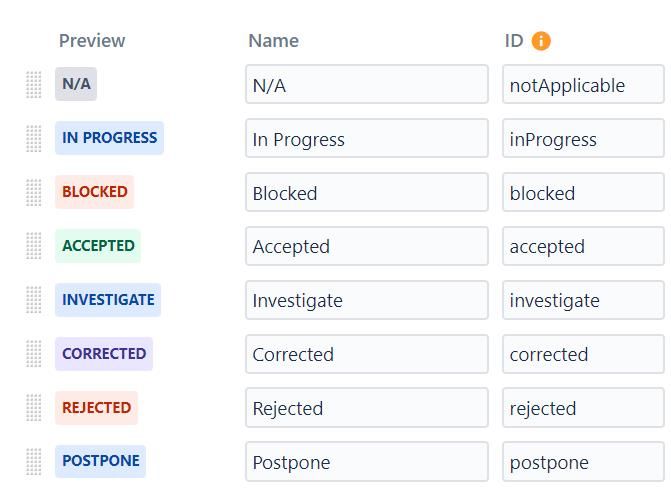Click the Accepted row's drag handle
Image resolution: width=671 pixels, height=493 pixels.
coord(34,246)
